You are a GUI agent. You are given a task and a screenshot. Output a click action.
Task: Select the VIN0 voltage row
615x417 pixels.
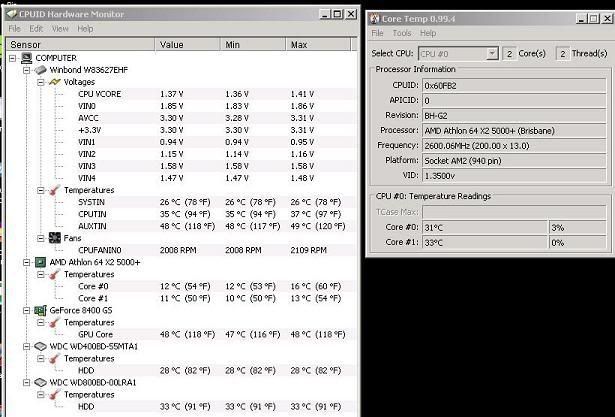216,106
